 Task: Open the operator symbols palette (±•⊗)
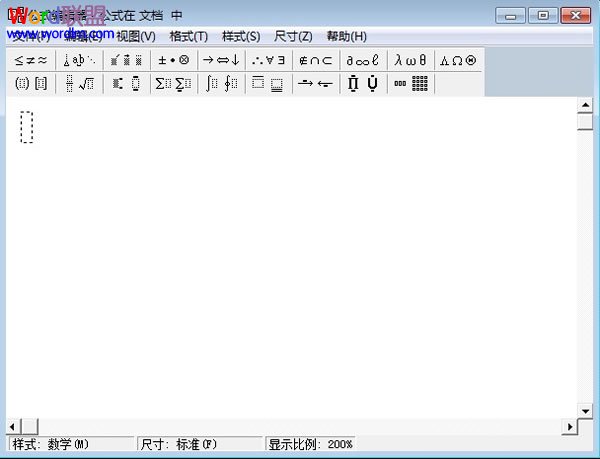pos(174,60)
